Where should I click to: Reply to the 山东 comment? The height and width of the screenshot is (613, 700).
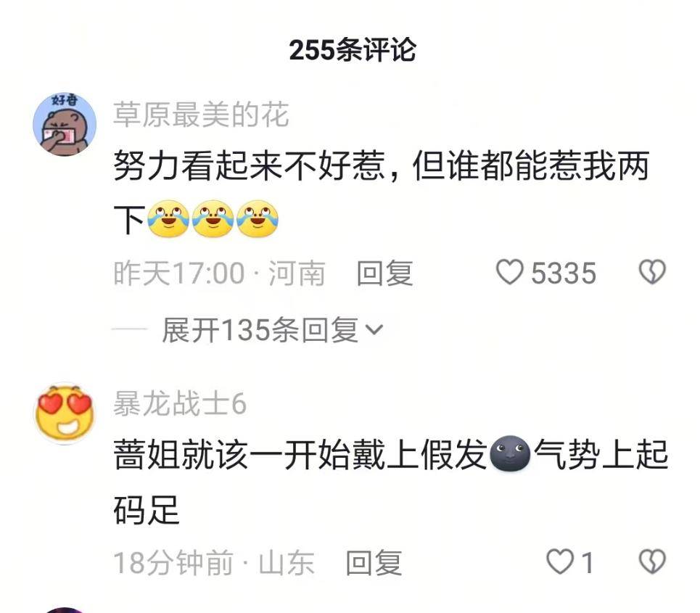(x=374, y=562)
